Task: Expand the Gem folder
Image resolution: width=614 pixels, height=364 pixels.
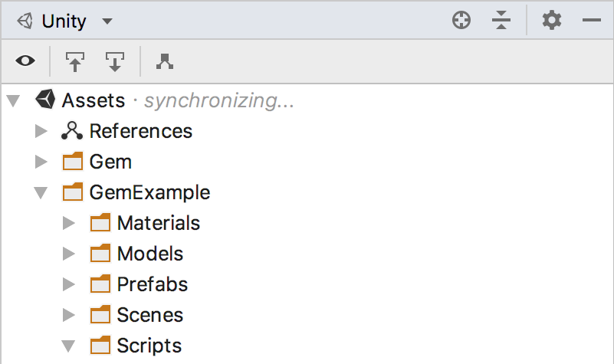Action: (41, 162)
